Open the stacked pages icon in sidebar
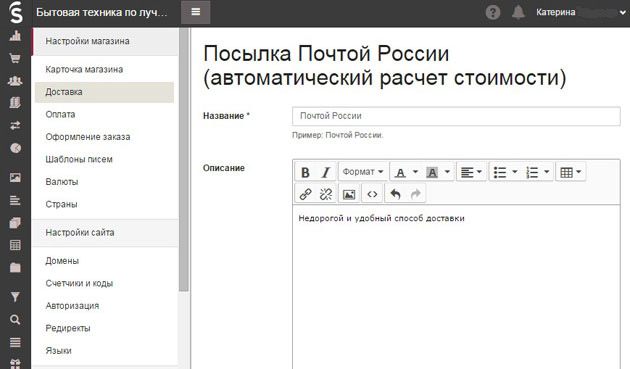 pos(15,222)
